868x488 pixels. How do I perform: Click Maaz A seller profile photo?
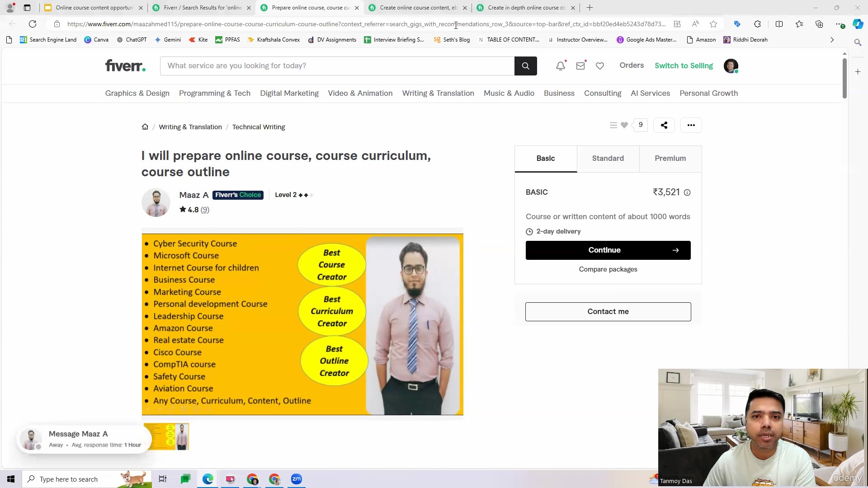pos(156,202)
